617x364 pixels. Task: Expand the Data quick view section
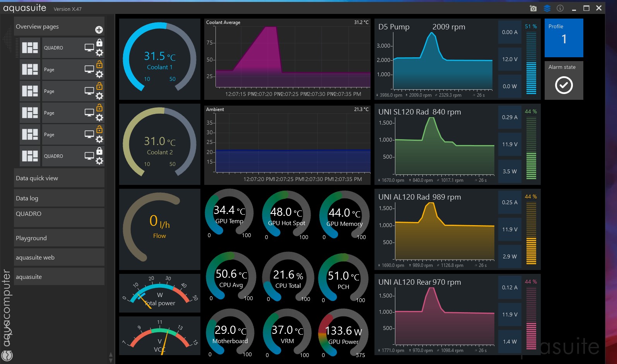coord(59,178)
